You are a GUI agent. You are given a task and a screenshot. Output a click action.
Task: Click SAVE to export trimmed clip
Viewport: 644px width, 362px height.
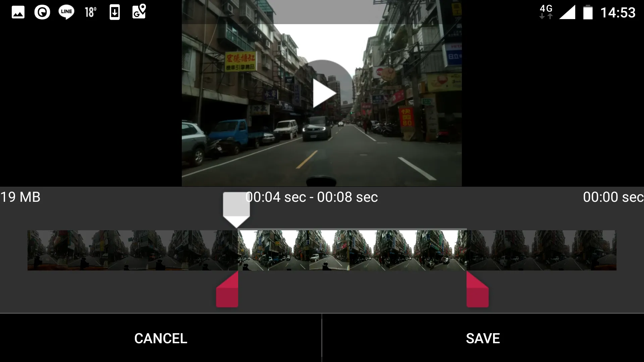483,338
